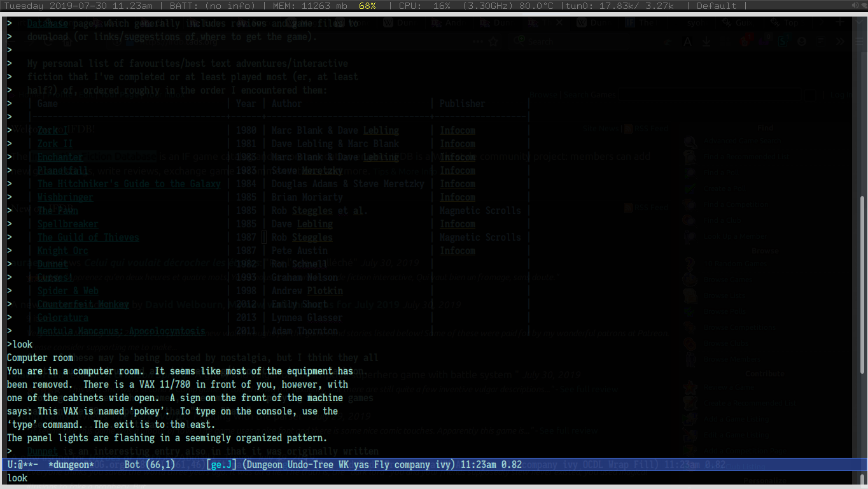Click the 'Dungeon' major mode name
This screenshot has height=489, width=868.
click(x=264, y=465)
